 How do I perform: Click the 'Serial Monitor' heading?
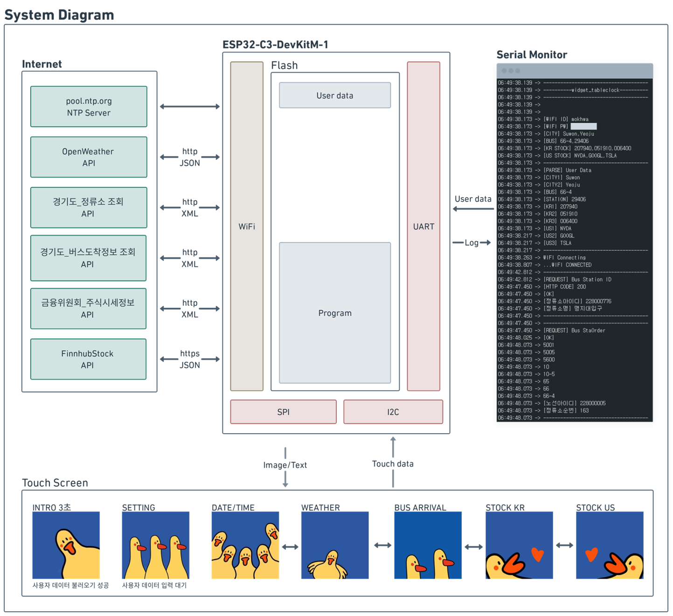[532, 55]
